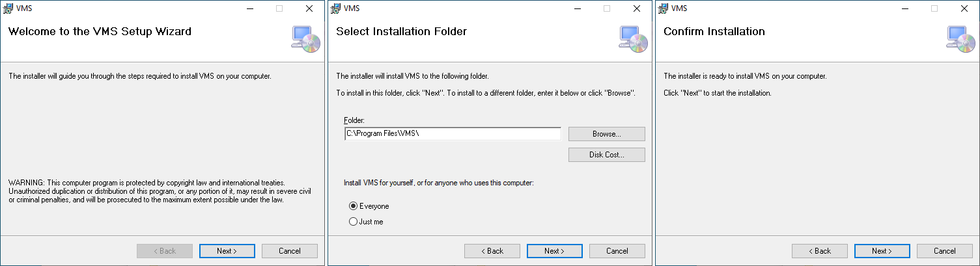
Task: Cancel the Welcome to VMS Setup wizard
Action: coord(290,251)
